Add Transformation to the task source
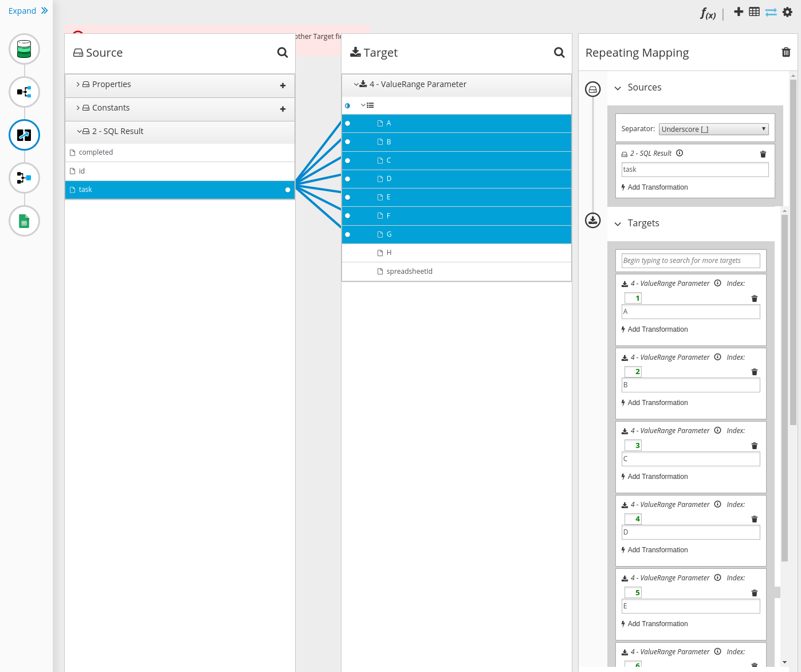The width and height of the screenshot is (801, 672). [654, 187]
